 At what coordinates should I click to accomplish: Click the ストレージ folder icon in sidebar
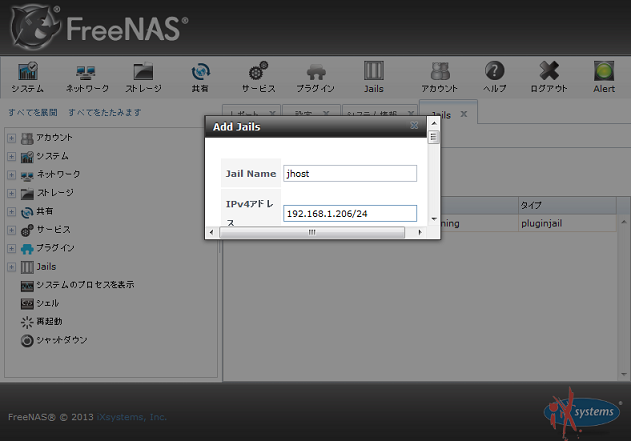point(27,194)
